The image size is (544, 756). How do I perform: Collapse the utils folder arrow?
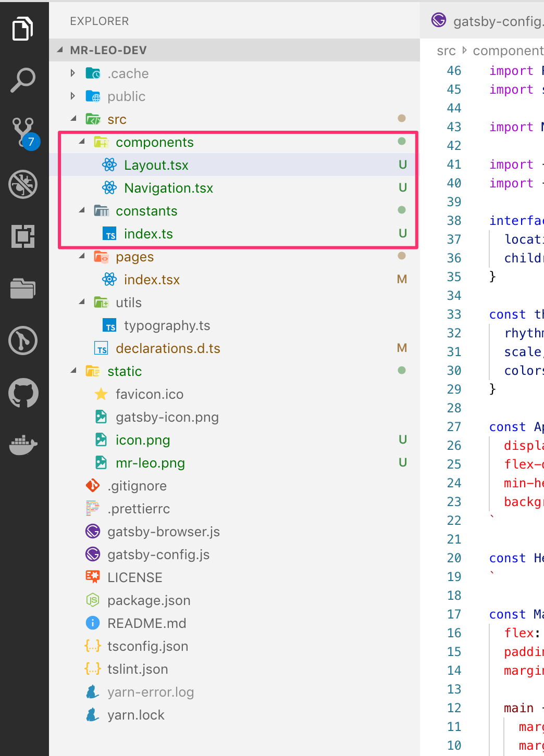pos(82,303)
